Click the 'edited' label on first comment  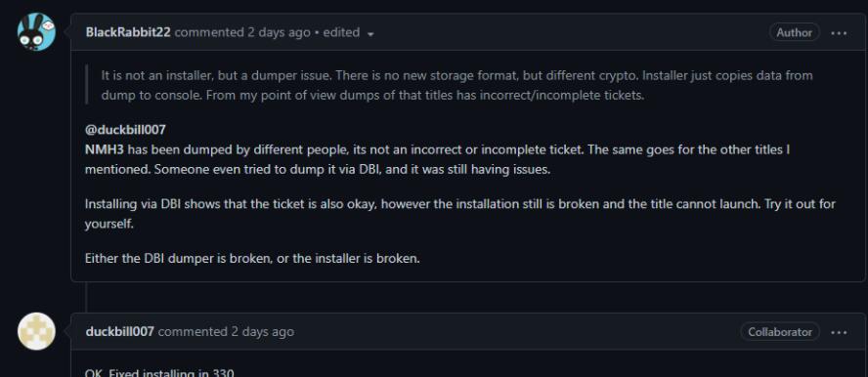click(x=341, y=32)
